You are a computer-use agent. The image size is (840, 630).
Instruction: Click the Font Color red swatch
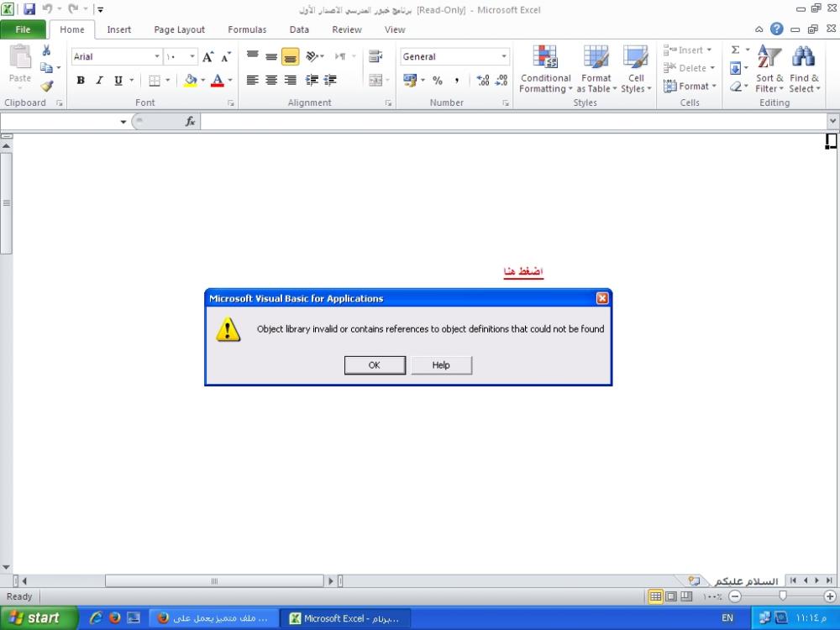[217, 81]
